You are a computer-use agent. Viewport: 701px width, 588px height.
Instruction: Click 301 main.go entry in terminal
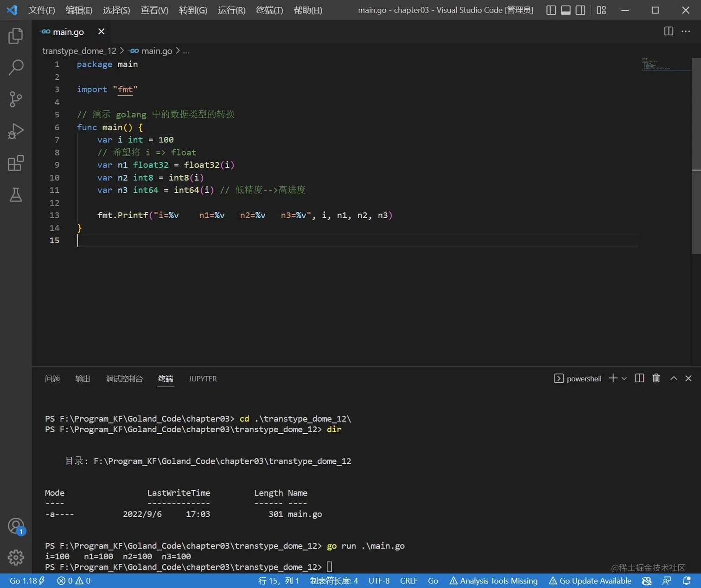point(295,514)
